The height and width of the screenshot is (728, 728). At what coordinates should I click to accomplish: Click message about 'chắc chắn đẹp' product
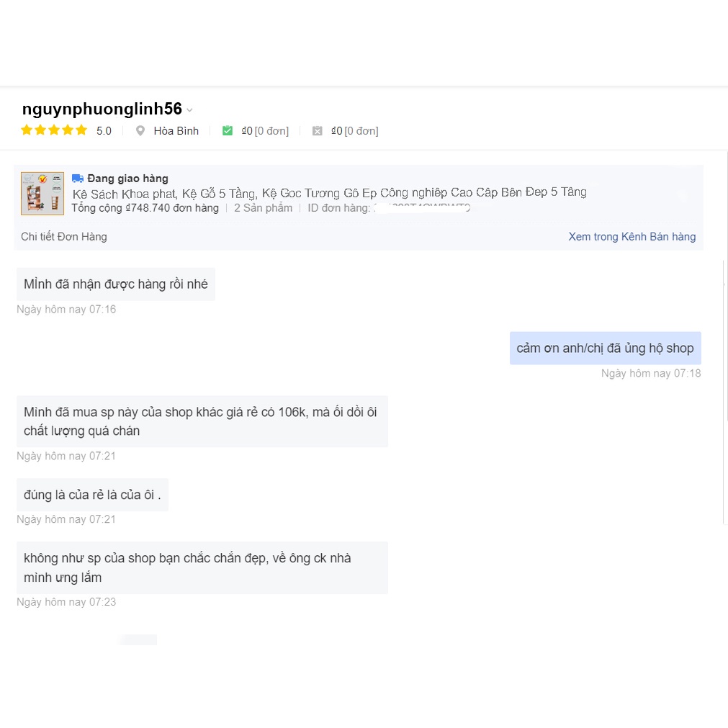(202, 567)
